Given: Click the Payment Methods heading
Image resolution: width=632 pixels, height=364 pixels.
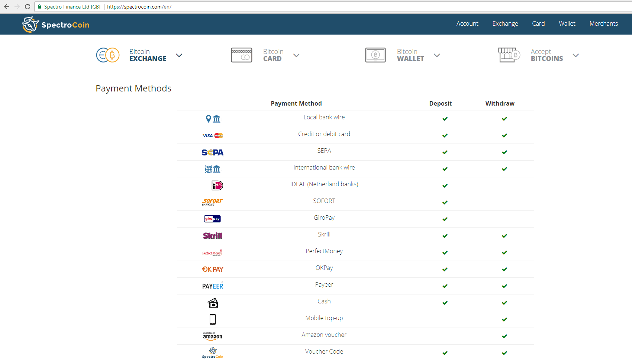Looking at the screenshot, I should coord(133,88).
